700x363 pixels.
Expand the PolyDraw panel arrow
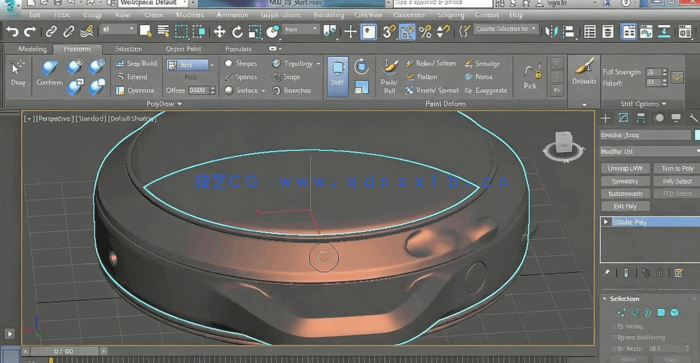click(x=179, y=104)
